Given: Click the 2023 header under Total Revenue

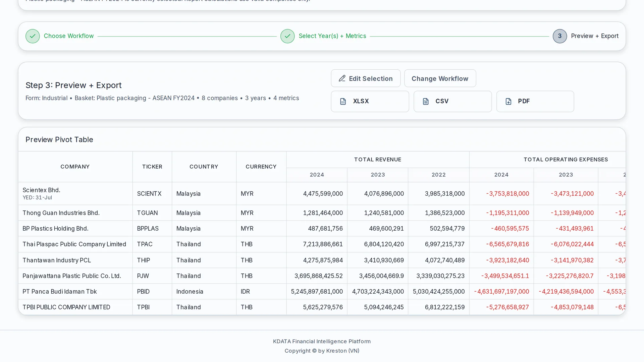Looking at the screenshot, I should coord(378,175).
